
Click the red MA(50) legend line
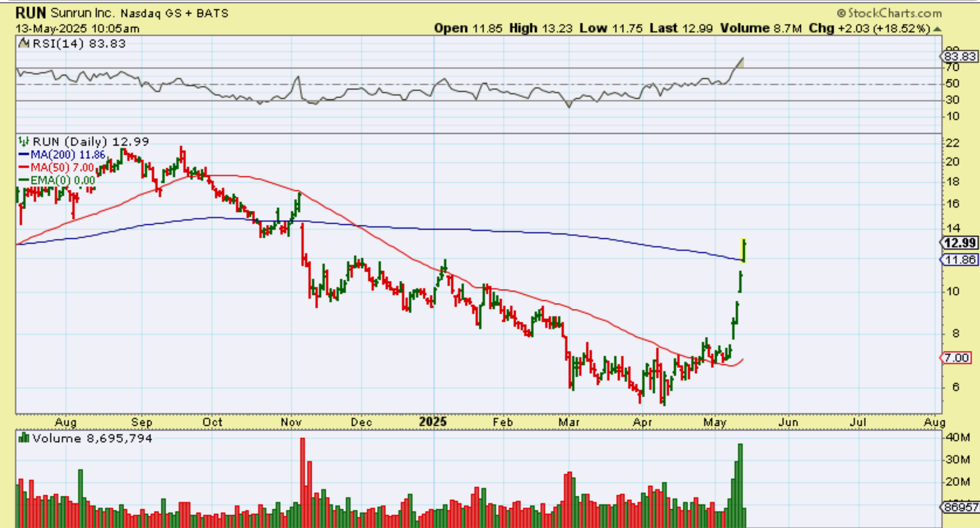(x=24, y=168)
